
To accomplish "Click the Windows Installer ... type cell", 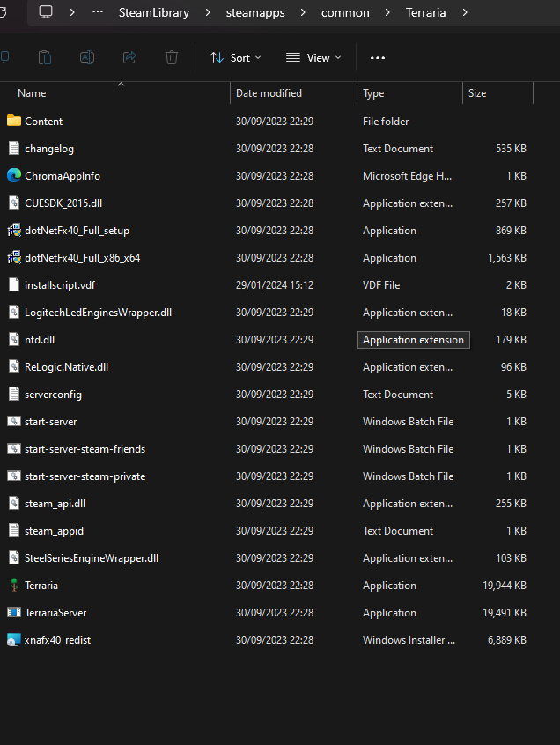I will 409,640.
